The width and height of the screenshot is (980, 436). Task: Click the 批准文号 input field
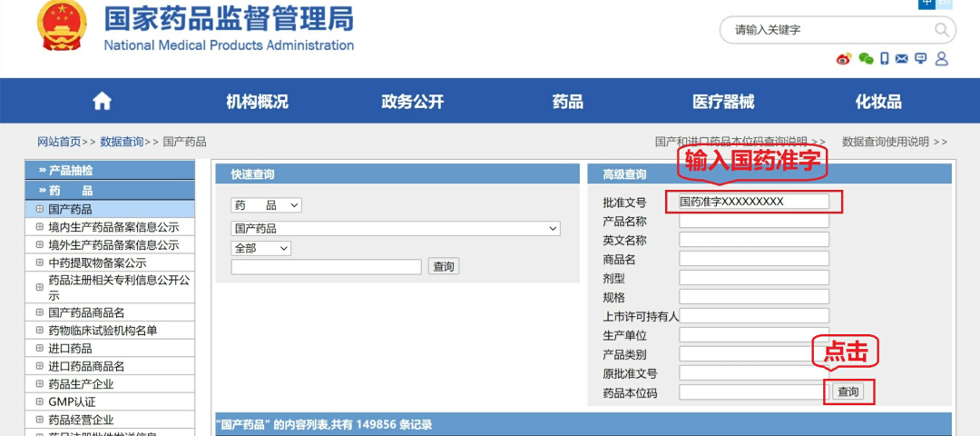(753, 202)
